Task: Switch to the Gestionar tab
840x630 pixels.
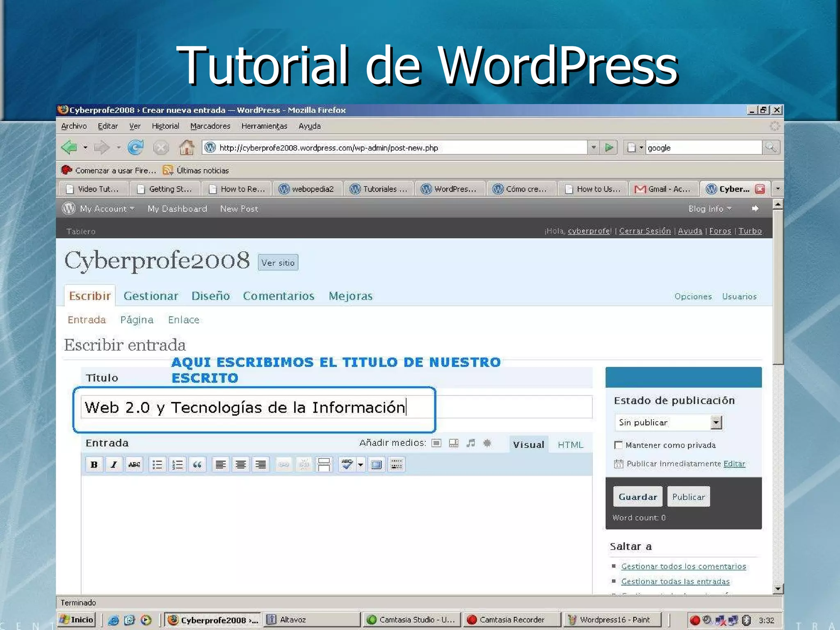Action: point(151,296)
